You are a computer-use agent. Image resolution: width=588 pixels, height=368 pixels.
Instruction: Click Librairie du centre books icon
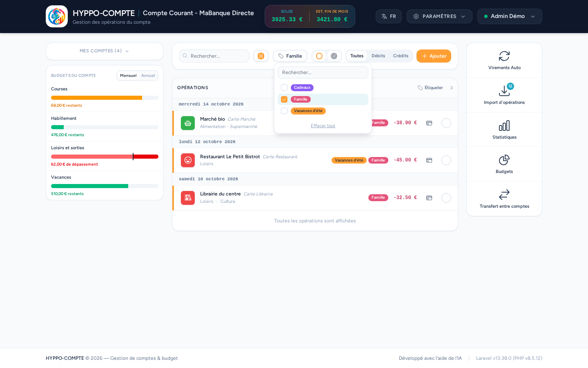pos(188,198)
